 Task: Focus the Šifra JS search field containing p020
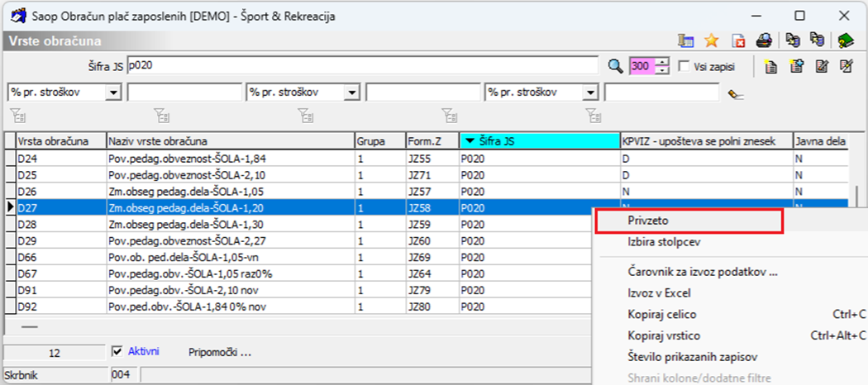click(363, 66)
